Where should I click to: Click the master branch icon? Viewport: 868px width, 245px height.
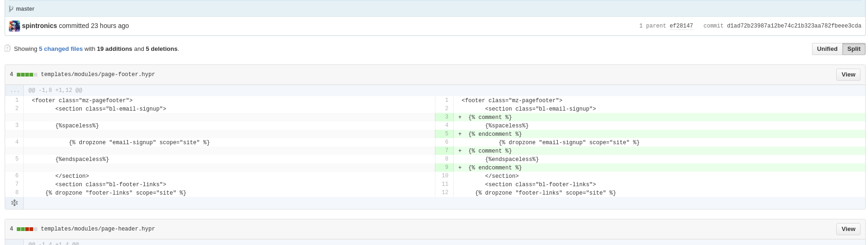(x=11, y=9)
